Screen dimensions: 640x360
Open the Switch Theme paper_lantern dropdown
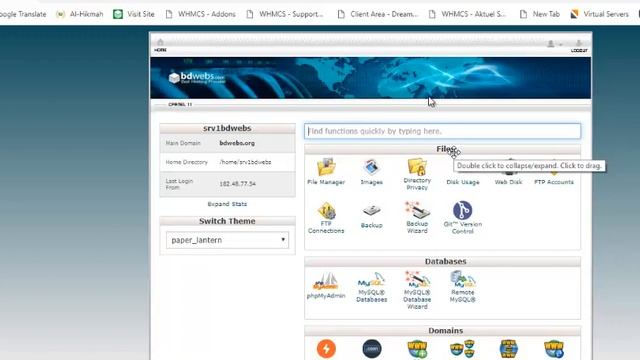pos(227,240)
